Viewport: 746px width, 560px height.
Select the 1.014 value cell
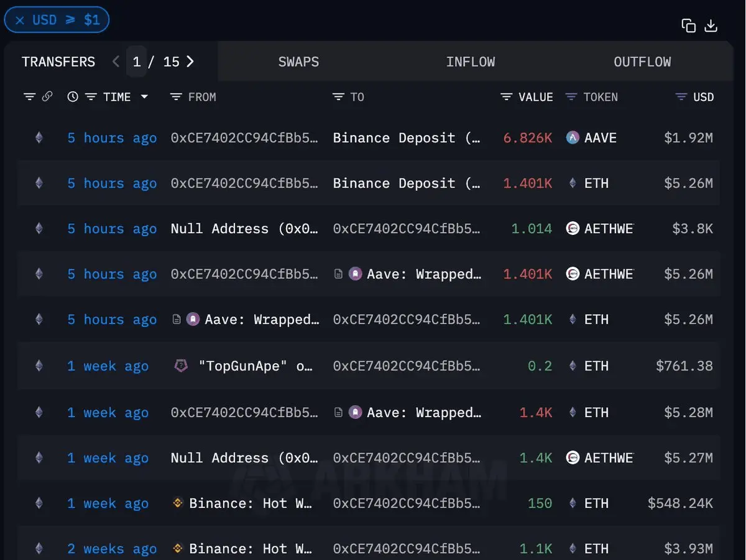[x=532, y=229]
